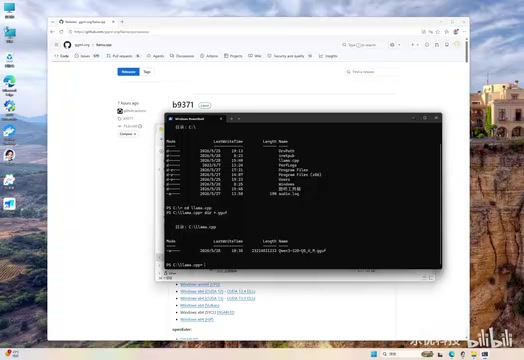Open the Windows x64 (HIP) link
This screenshot has width=524, height=360.
tap(197, 320)
